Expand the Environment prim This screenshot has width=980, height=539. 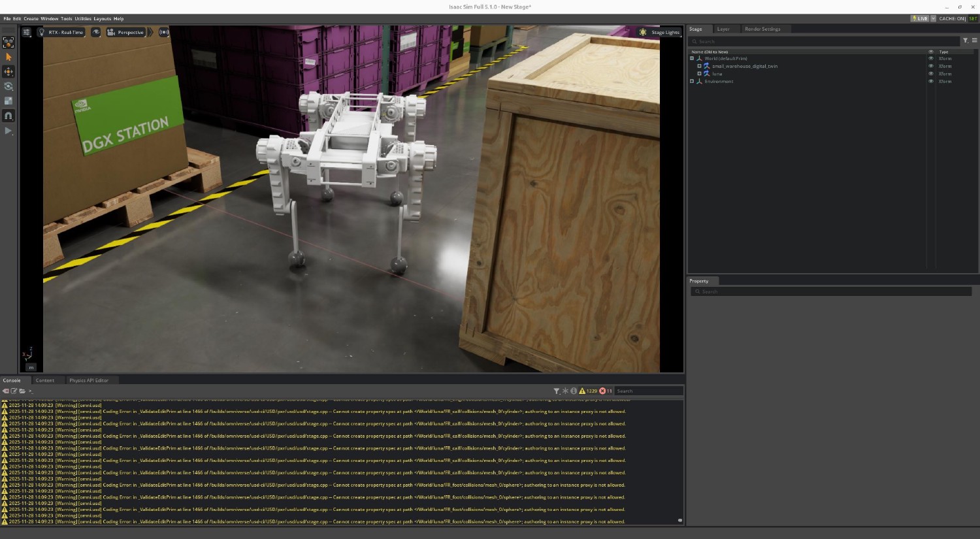click(692, 82)
